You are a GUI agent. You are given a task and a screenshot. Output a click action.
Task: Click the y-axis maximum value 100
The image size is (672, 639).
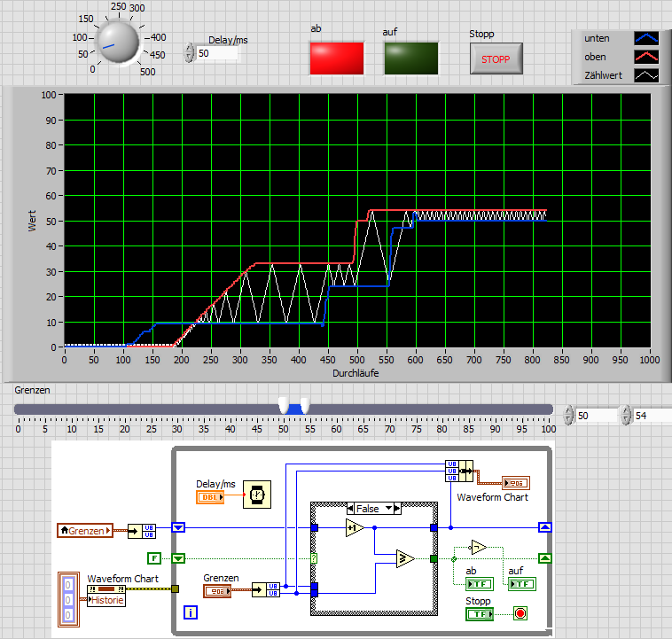point(49,95)
